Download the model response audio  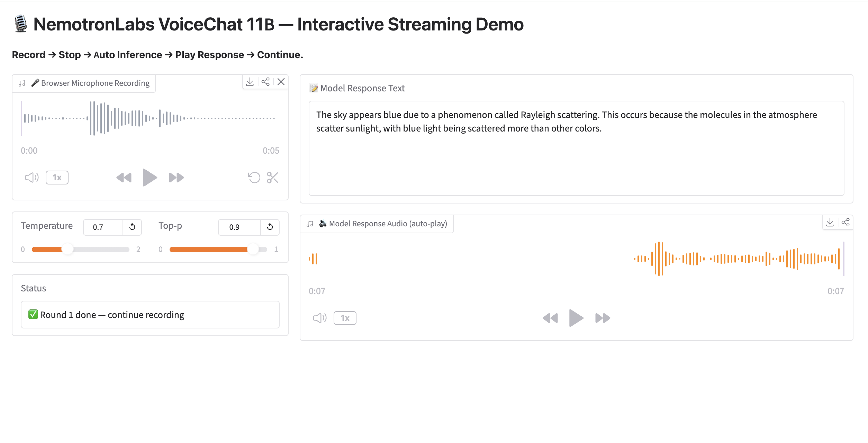[830, 222]
